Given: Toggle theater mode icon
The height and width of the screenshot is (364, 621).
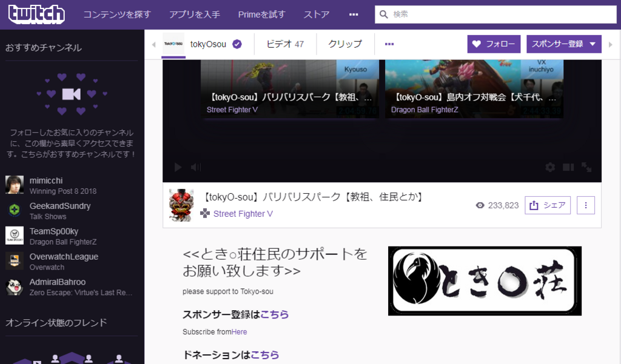Looking at the screenshot, I should [568, 167].
